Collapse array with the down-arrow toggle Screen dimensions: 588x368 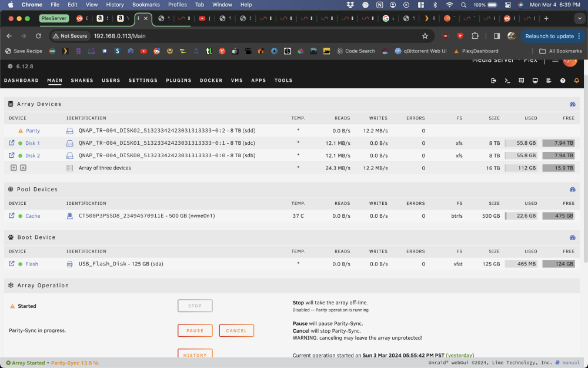pyautogui.click(x=14, y=168)
